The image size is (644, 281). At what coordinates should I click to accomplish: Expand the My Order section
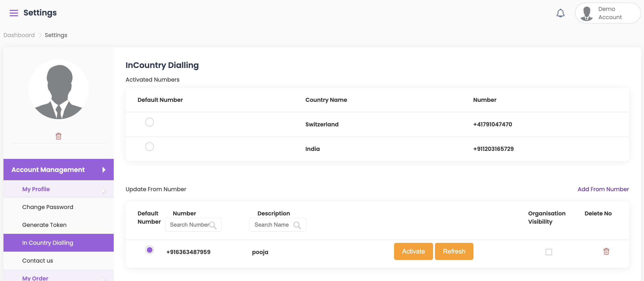(x=104, y=278)
